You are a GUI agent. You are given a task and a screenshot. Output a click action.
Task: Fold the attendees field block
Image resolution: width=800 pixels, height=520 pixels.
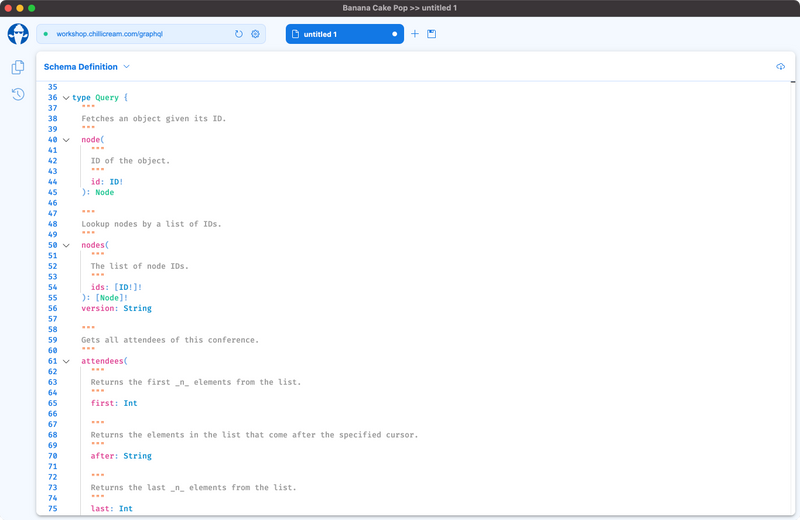pyautogui.click(x=66, y=361)
